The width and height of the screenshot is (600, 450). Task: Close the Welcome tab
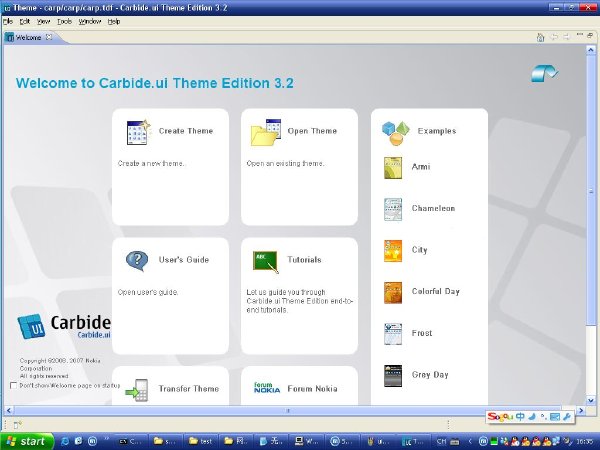point(49,37)
